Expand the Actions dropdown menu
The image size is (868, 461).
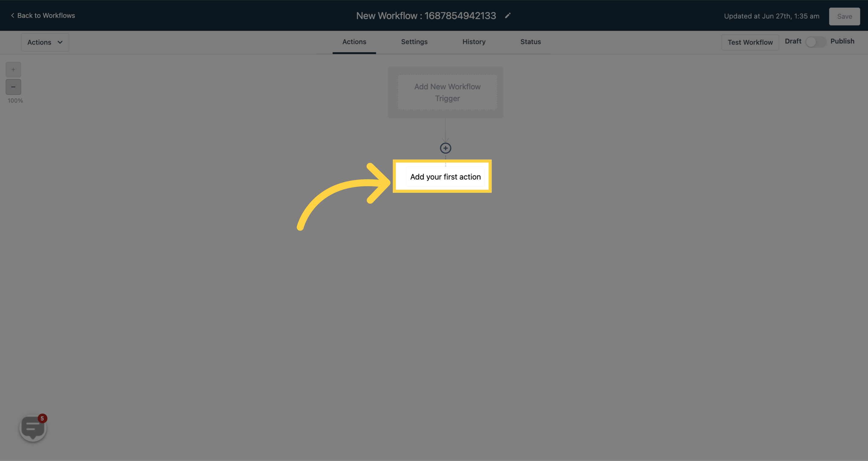coord(45,42)
